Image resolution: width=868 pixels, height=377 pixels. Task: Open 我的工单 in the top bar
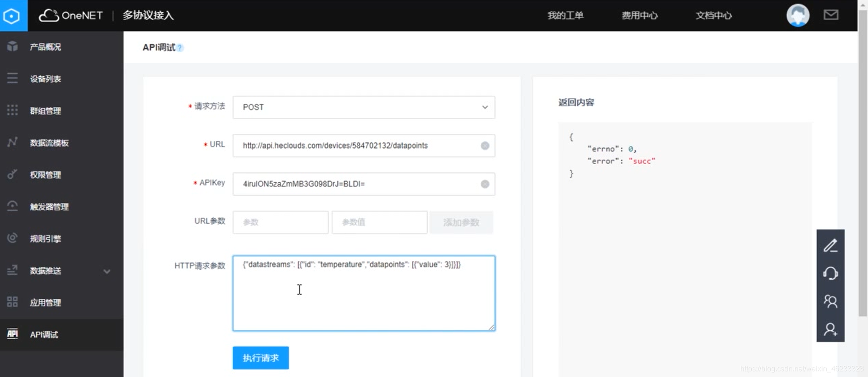pos(565,15)
